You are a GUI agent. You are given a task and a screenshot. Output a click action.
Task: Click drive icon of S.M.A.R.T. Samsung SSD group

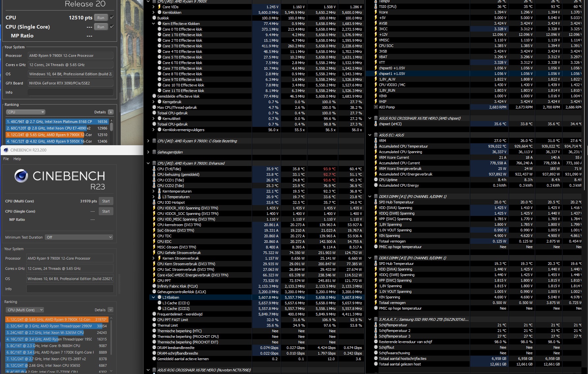[x=376, y=319]
